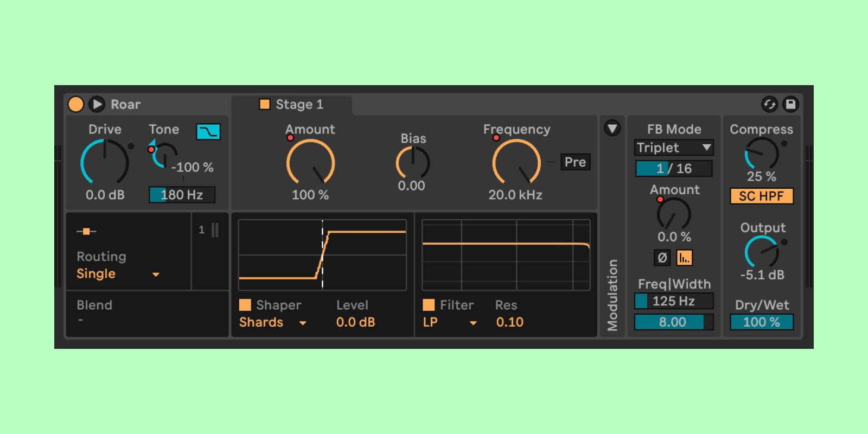Toggle the SC HPF button
This screenshot has height=434, width=868.
tap(762, 196)
